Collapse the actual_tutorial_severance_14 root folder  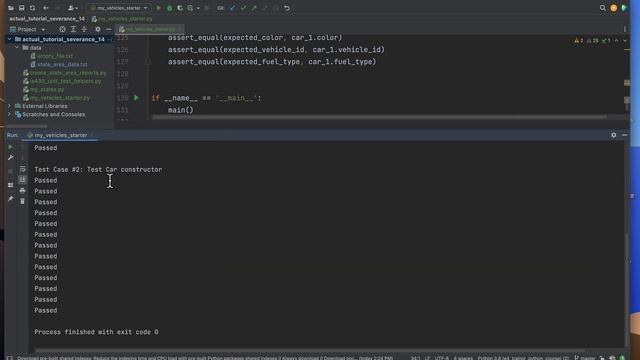9,39
